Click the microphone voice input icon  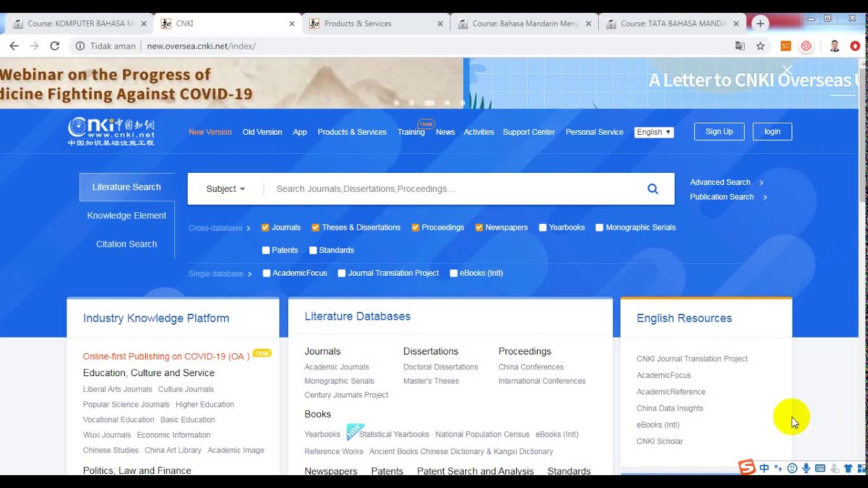[806, 468]
